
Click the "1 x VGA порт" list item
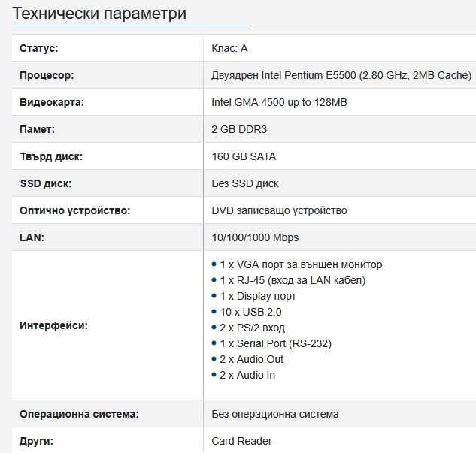pos(301,264)
